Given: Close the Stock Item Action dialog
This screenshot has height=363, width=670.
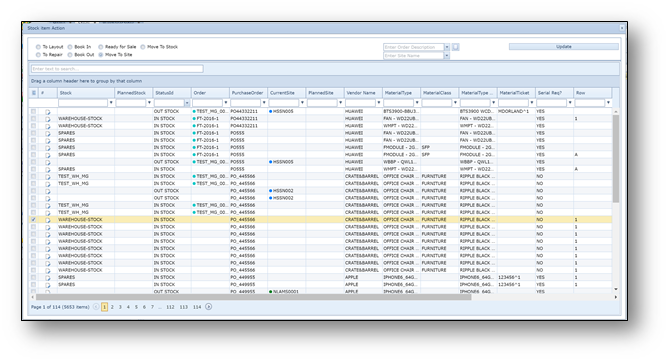Looking at the screenshot, I should [622, 28].
